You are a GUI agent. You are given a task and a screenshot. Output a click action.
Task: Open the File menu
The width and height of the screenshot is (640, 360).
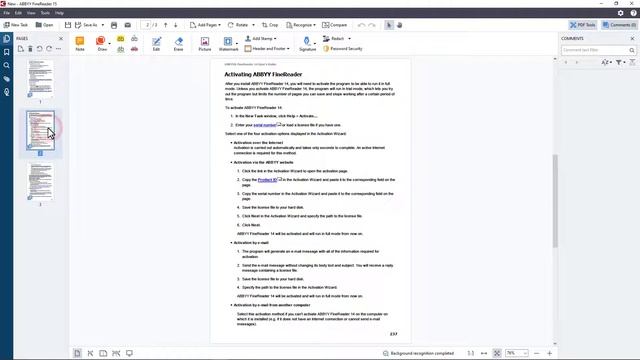click(7, 13)
